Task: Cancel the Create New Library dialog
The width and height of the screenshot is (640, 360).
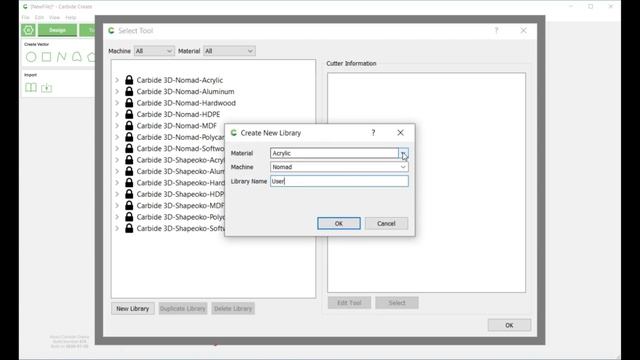Action: 386,223
